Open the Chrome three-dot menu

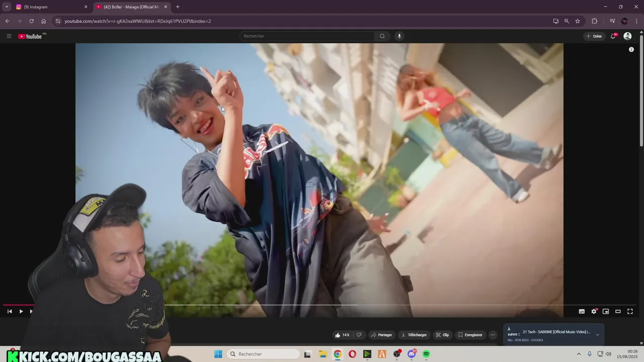pos(637,21)
